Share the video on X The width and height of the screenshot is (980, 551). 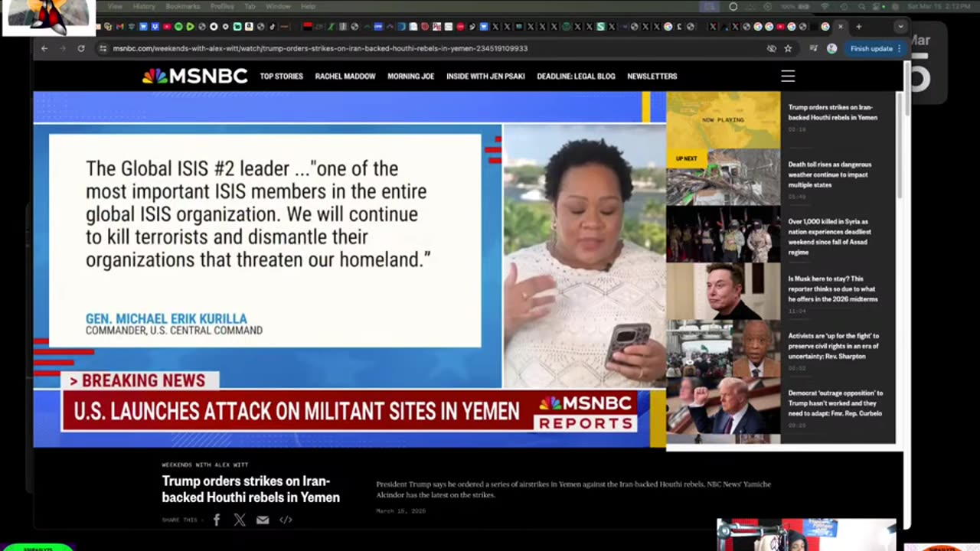point(240,520)
